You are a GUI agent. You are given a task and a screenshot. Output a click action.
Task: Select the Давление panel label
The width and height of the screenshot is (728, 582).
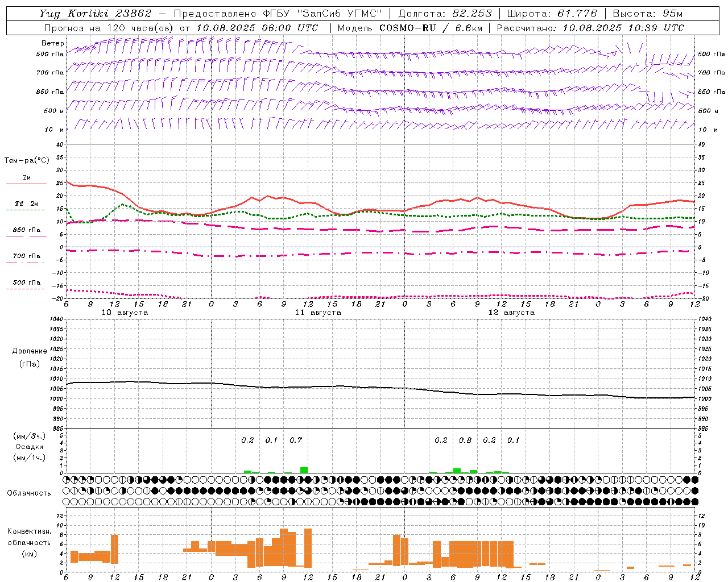click(29, 351)
